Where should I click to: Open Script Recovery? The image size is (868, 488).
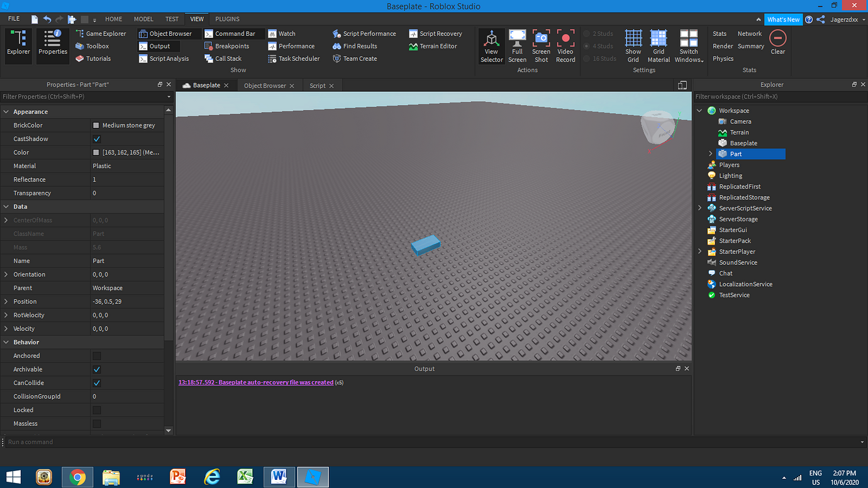[x=435, y=33]
